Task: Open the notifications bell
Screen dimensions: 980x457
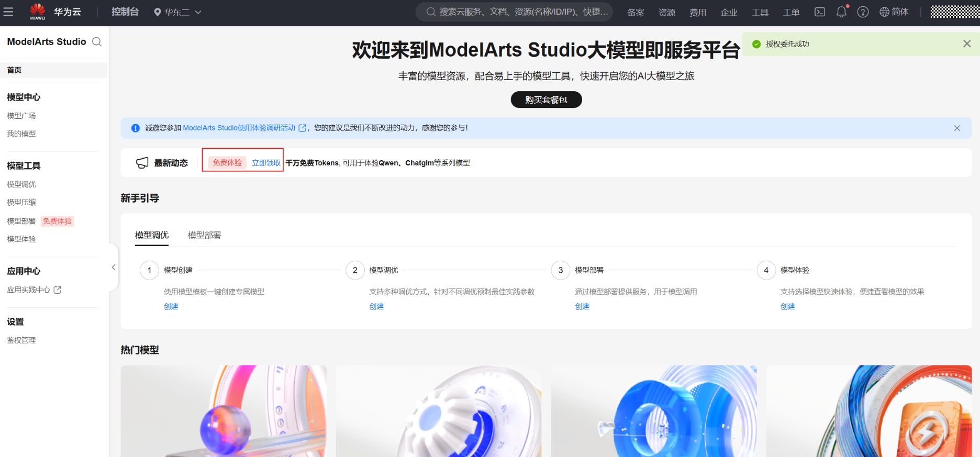Action: 841,12
